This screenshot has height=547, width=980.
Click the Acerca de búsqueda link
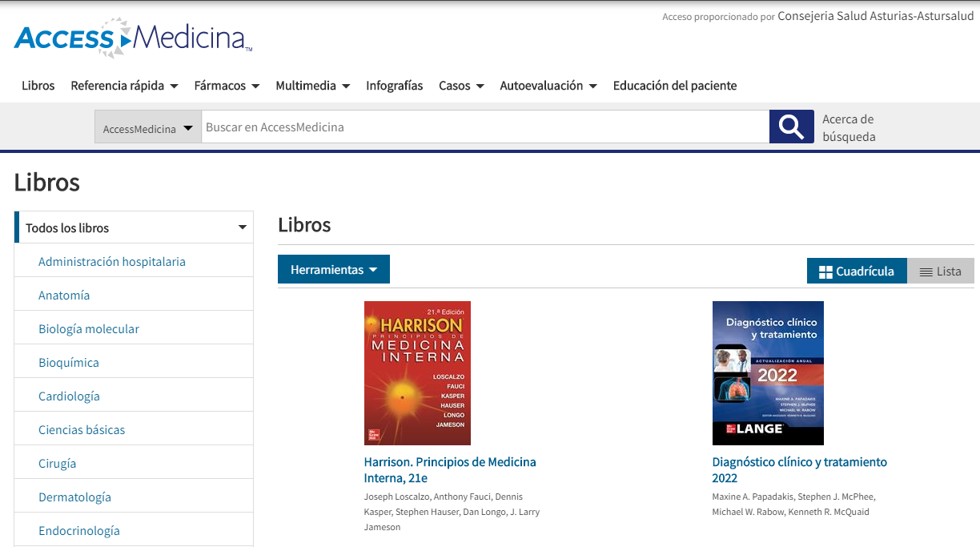click(848, 128)
